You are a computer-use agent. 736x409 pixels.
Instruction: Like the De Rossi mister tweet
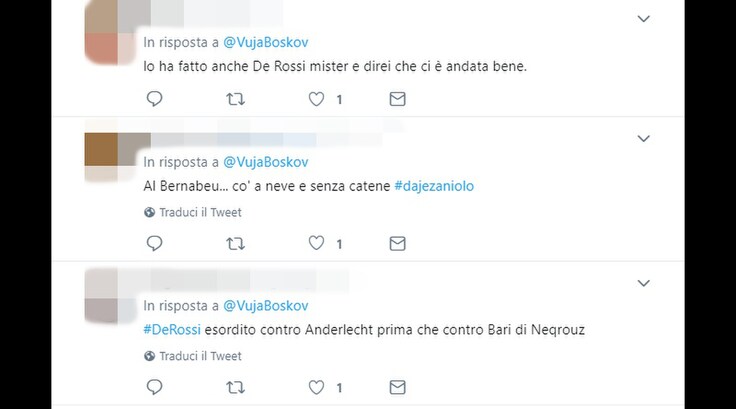click(x=316, y=99)
